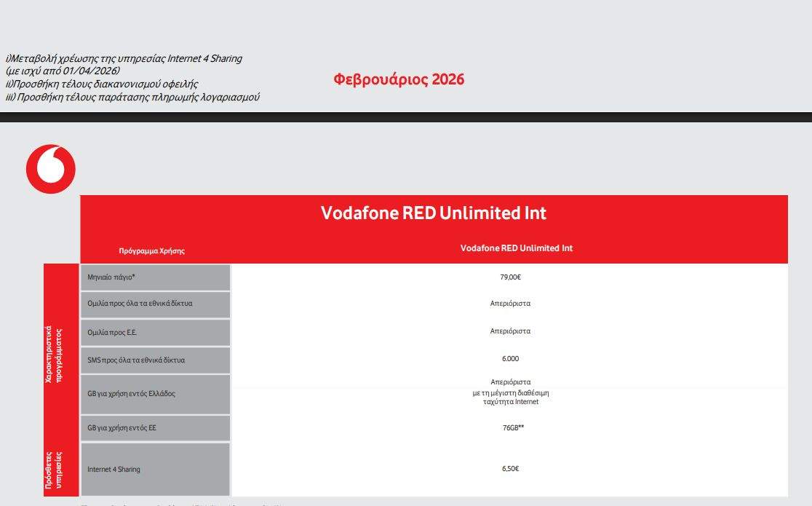
Task: Click the τέλους παράτασης πληρωμής λογαριασμού note
Action: click(x=132, y=97)
